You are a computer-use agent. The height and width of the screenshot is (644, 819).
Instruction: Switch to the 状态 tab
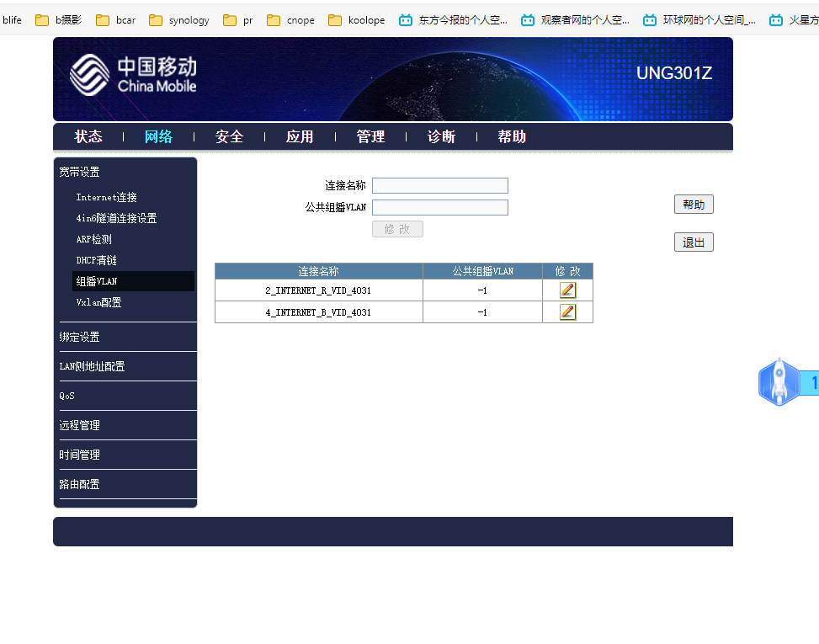pyautogui.click(x=88, y=136)
